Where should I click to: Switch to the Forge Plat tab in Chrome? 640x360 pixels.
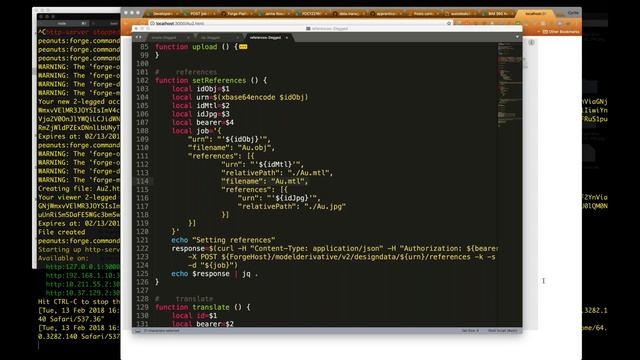pos(237,14)
